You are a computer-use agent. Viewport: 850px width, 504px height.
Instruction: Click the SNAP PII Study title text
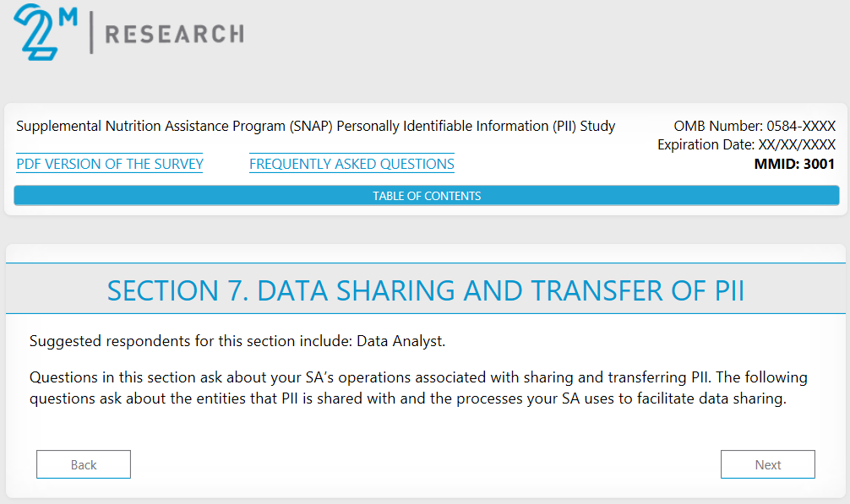click(315, 127)
